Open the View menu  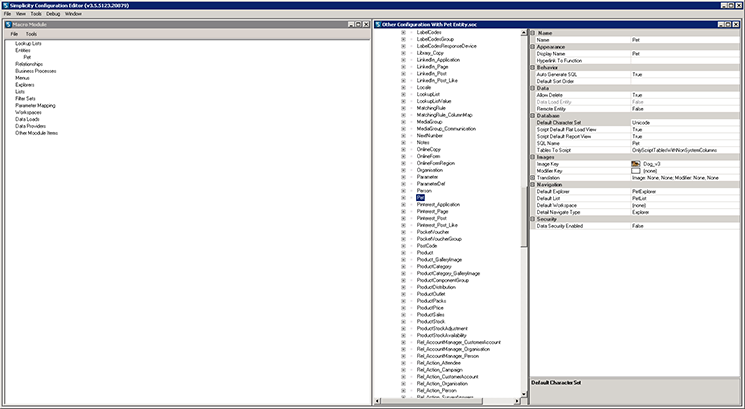tap(21, 14)
